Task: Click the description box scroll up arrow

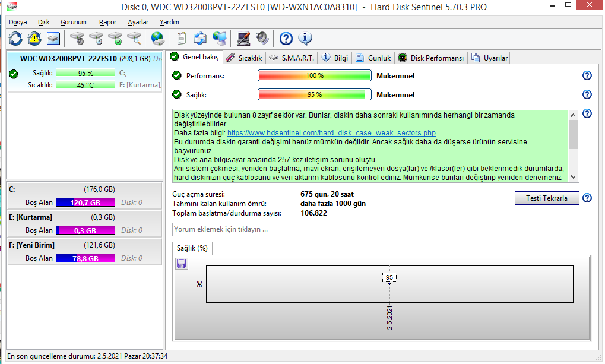Action: (574, 115)
